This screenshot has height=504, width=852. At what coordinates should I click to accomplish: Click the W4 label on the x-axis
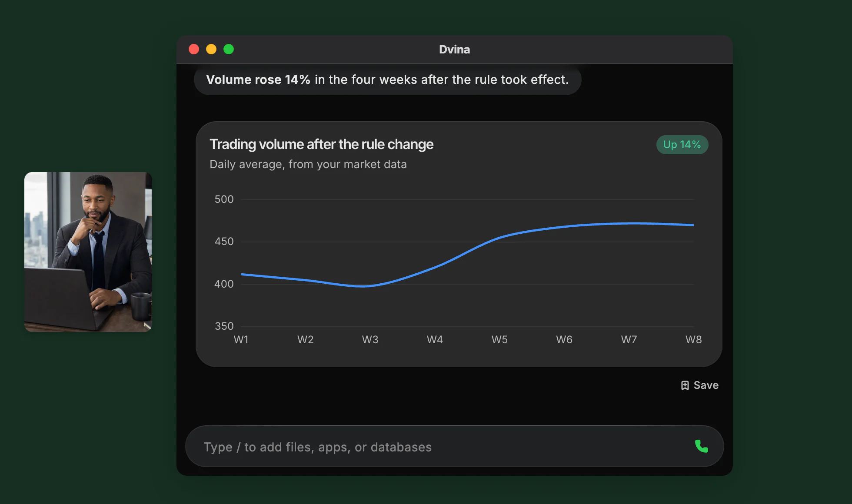(435, 339)
